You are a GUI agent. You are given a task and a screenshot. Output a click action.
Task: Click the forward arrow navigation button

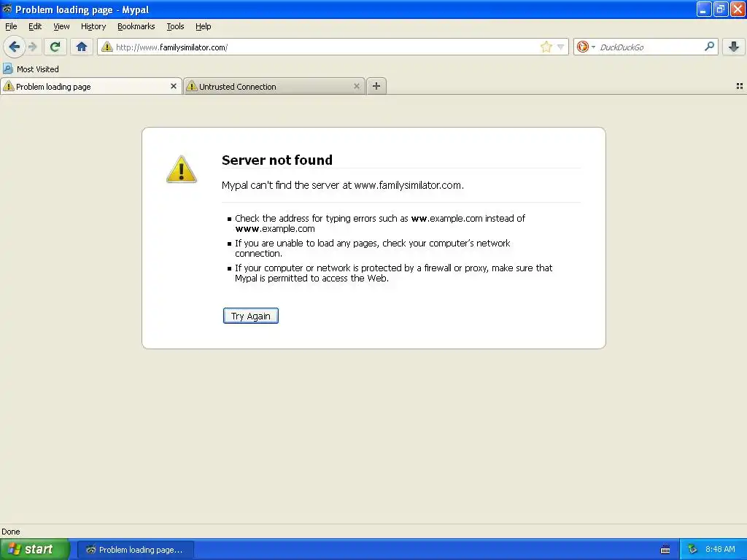click(33, 47)
